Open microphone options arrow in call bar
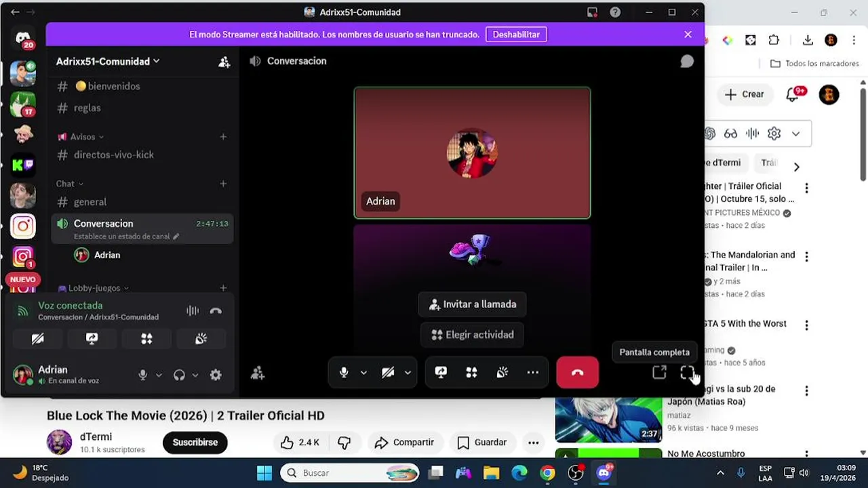This screenshot has width=868, height=488. (x=363, y=372)
